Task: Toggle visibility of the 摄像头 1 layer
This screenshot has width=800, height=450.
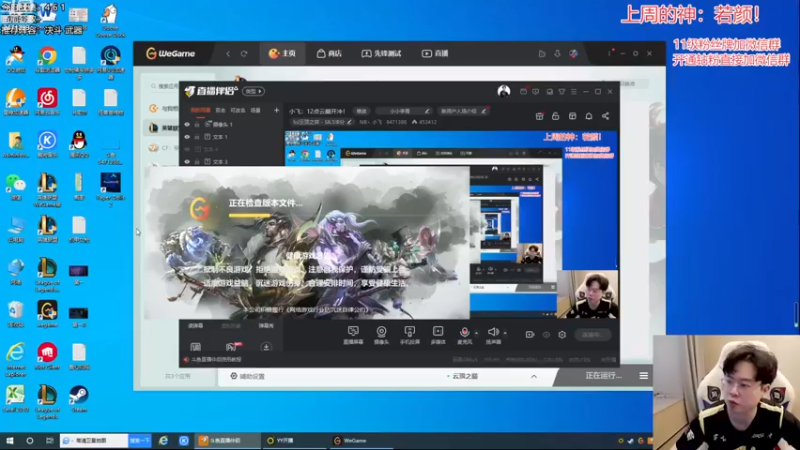Action: [x=187, y=124]
